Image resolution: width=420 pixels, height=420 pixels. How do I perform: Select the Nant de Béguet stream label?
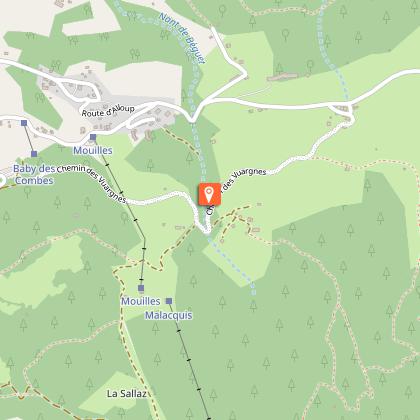pyautogui.click(x=182, y=38)
